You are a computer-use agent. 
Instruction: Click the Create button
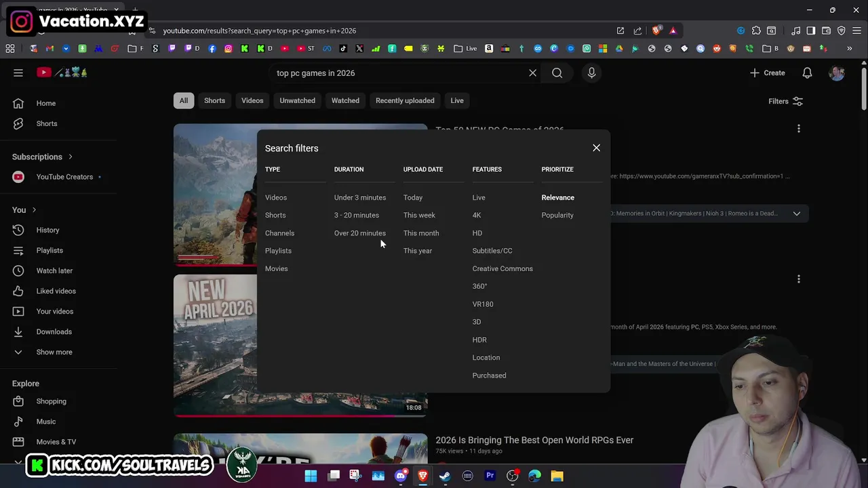(768, 73)
